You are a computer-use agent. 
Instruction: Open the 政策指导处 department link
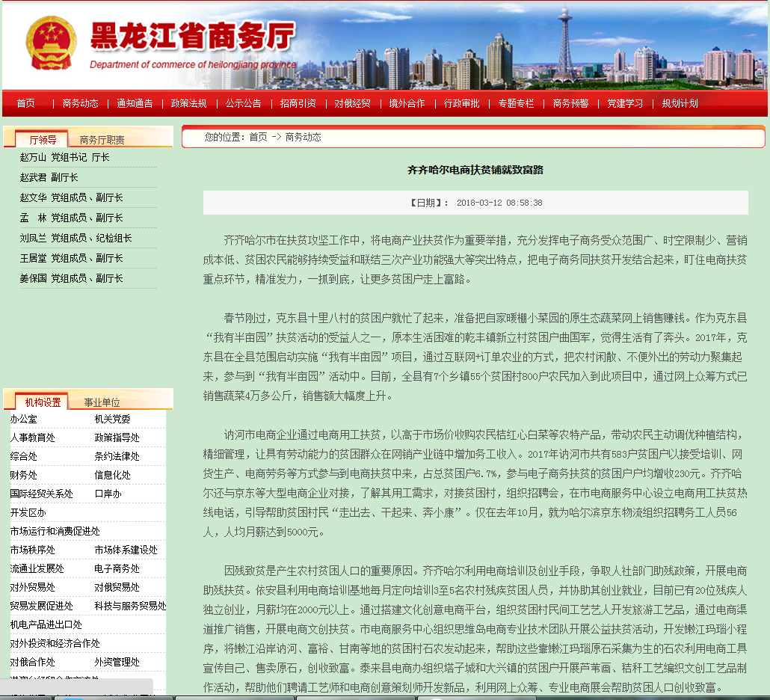click(117, 437)
